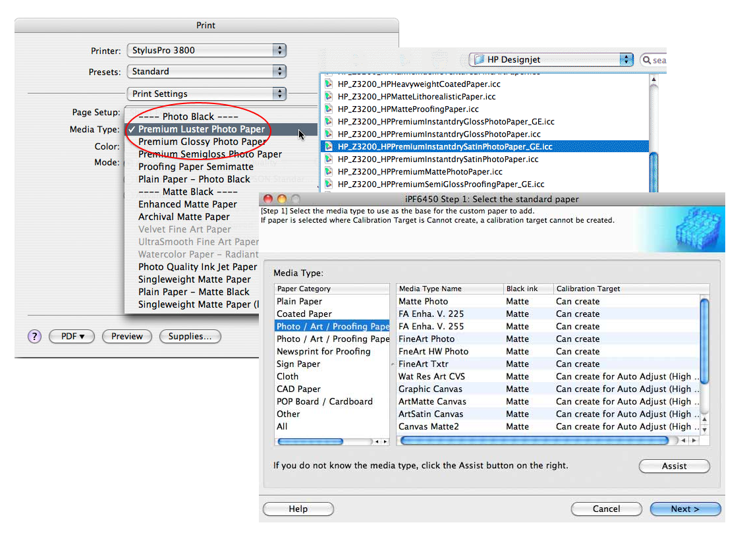Click the ICC file list vertical scrollbar thumb

tap(653, 173)
